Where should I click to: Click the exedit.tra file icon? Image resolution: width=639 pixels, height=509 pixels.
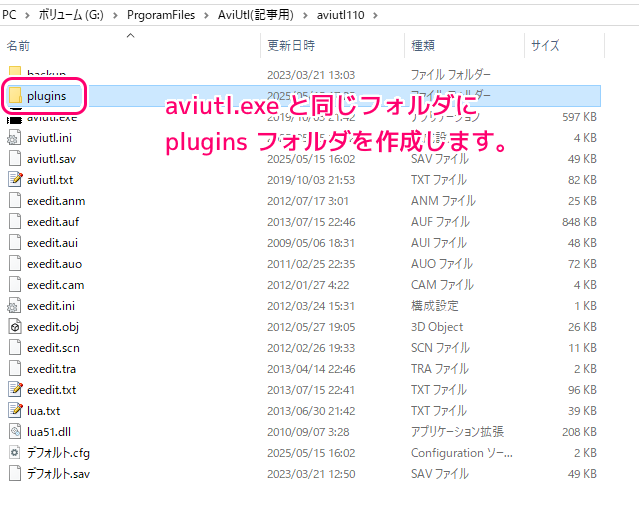point(15,369)
